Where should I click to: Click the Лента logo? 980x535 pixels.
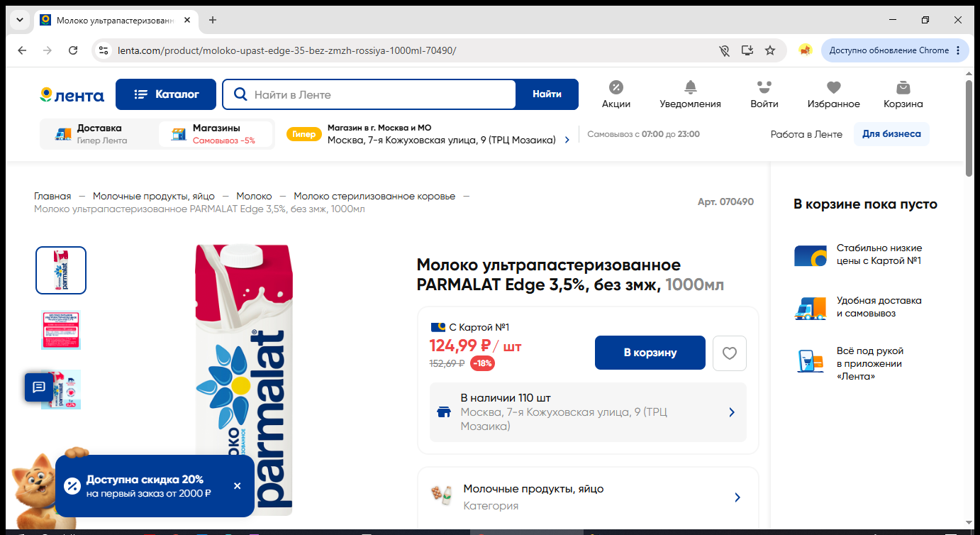(x=72, y=94)
